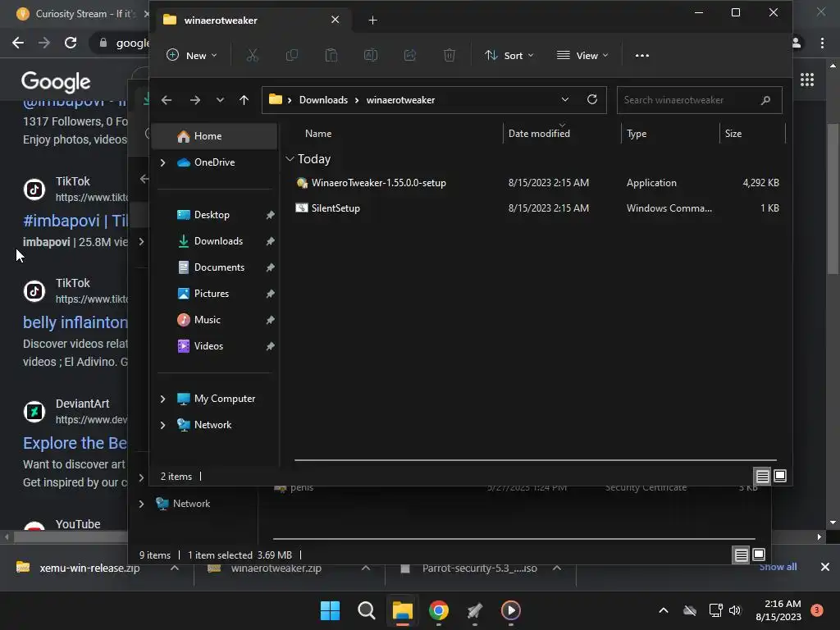Expand the Network node in front window
Image resolution: width=840 pixels, height=630 pixels.
click(163, 425)
